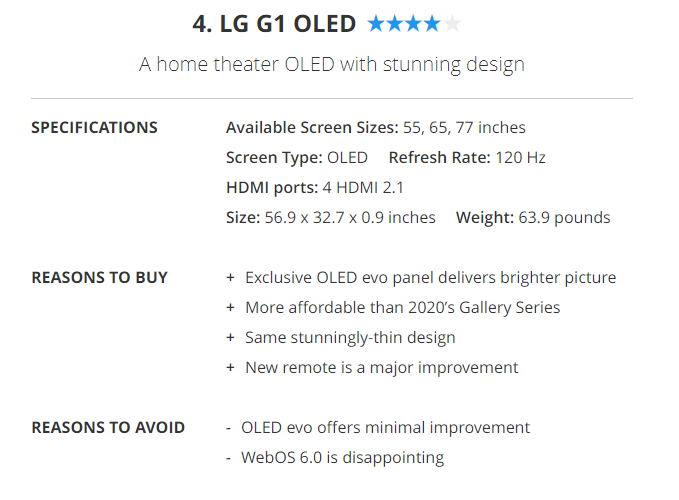
Task: Click the HDMI ports label
Action: (271, 188)
